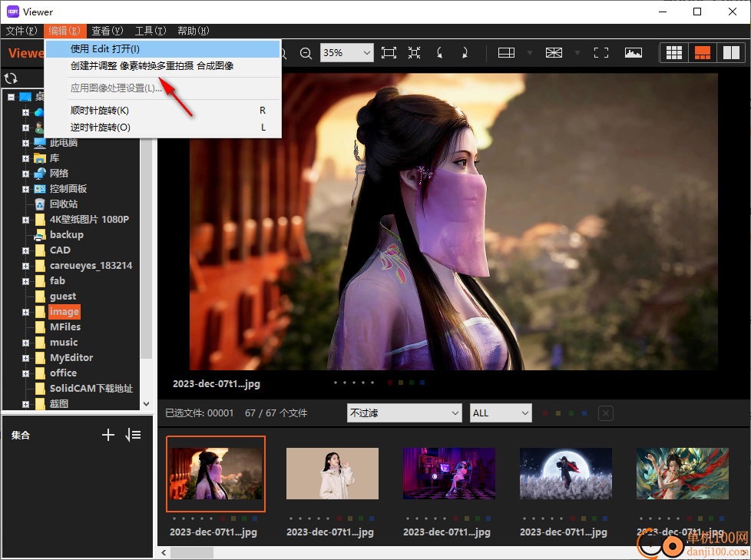The height and width of the screenshot is (560, 751).
Task: Toggle the histogram display icon
Action: (x=634, y=53)
